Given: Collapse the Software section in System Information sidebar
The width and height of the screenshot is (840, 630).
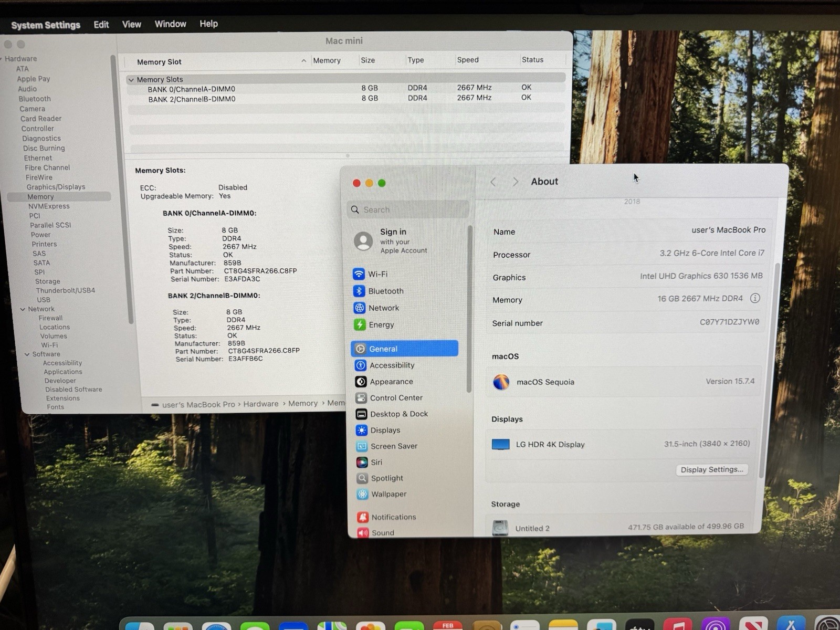Looking at the screenshot, I should (x=27, y=354).
